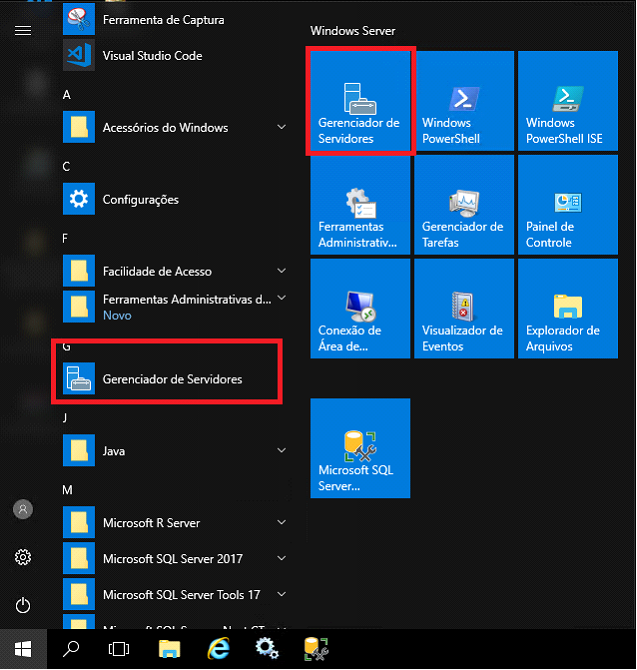Click the letter C section header

coord(67,167)
